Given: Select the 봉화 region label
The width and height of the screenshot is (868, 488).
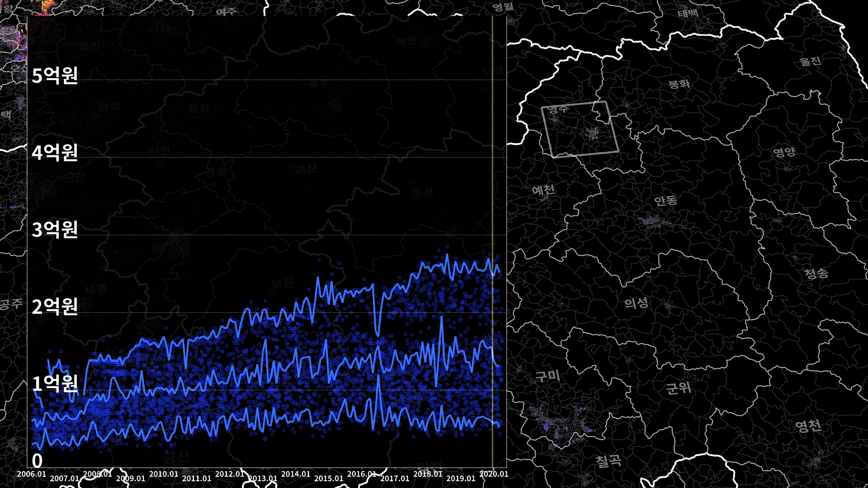Looking at the screenshot, I should point(679,84).
